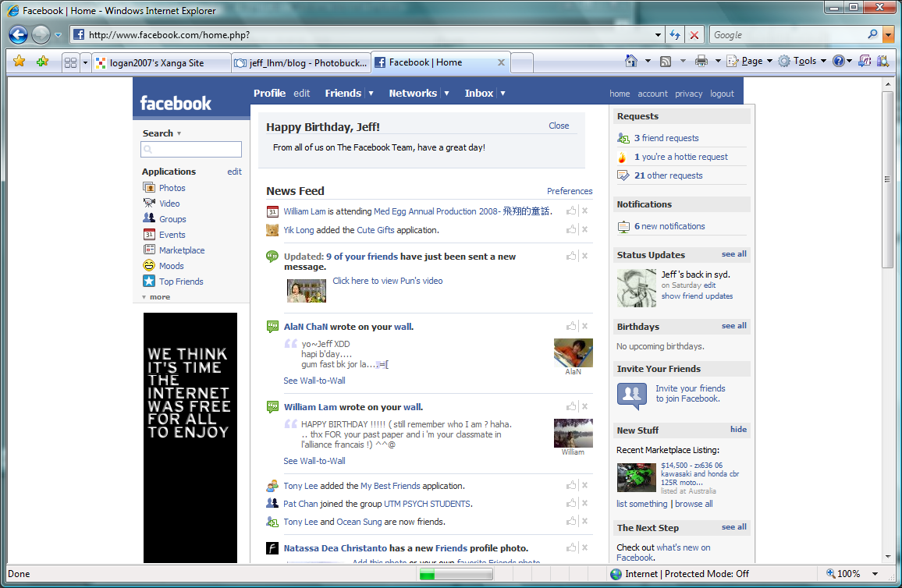Select the Top Friends star icon
Image resolution: width=902 pixels, height=588 pixels.
pos(149,282)
